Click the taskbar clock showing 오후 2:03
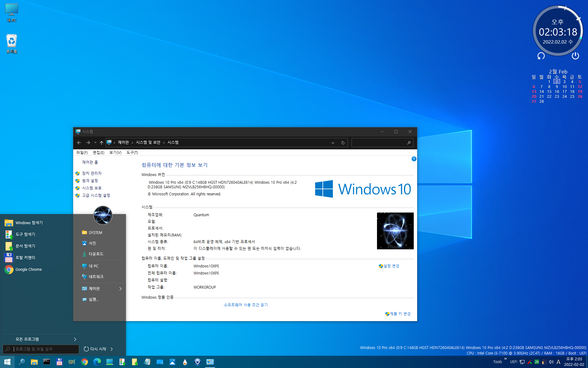This screenshot has height=368, width=588. tap(574, 362)
